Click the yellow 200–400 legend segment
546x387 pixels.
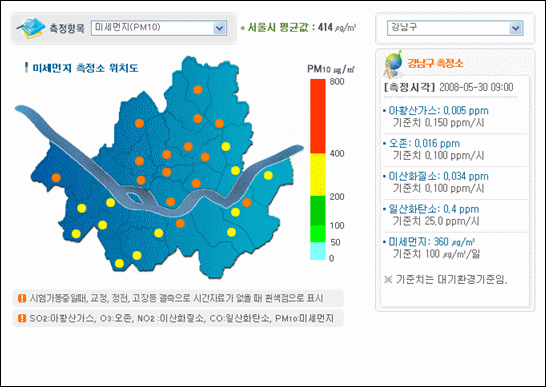tap(318, 175)
